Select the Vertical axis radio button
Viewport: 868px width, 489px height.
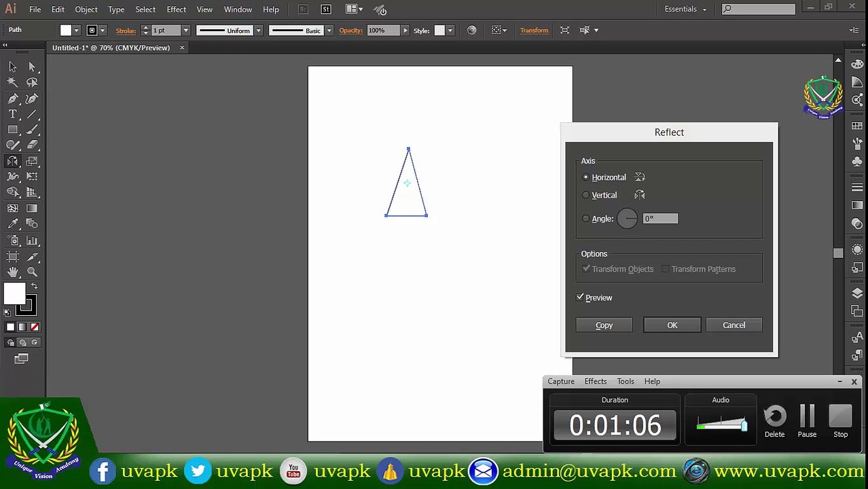coord(586,195)
